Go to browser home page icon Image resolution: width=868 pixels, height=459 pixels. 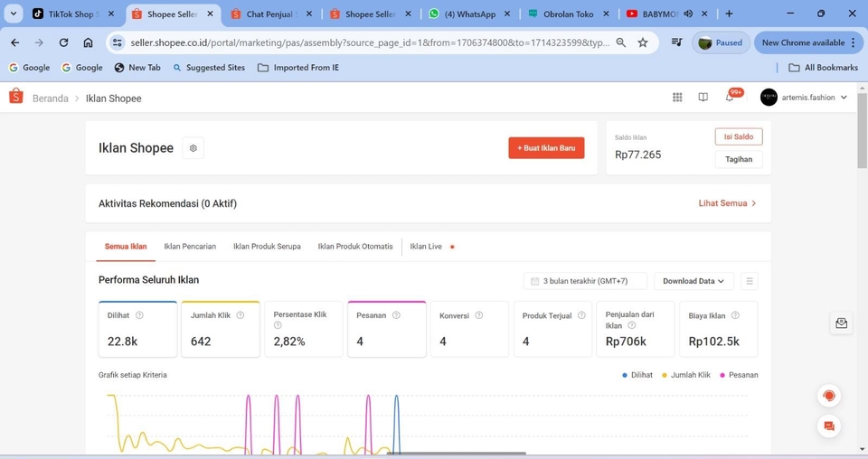tap(88, 42)
